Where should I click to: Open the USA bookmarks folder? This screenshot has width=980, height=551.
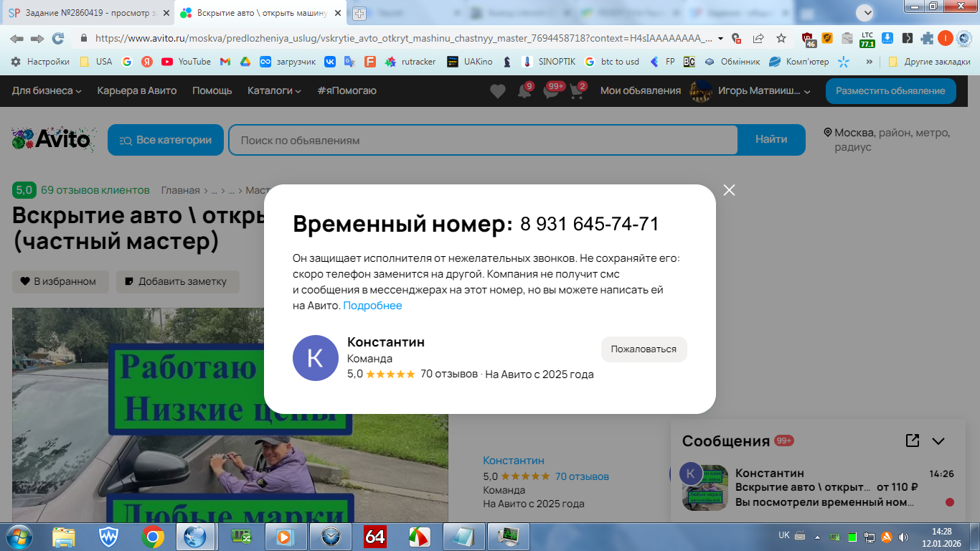pyautogui.click(x=96, y=62)
